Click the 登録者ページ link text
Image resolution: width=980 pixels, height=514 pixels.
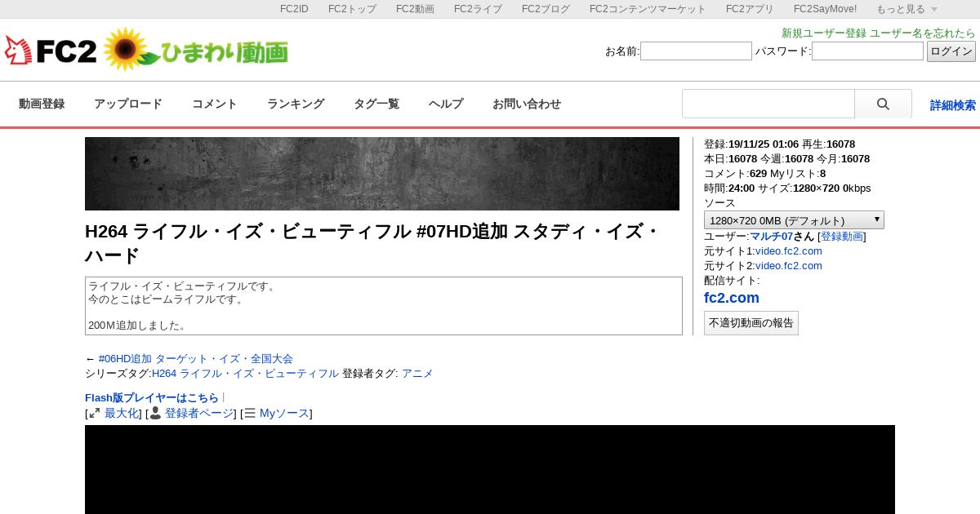tap(199, 414)
